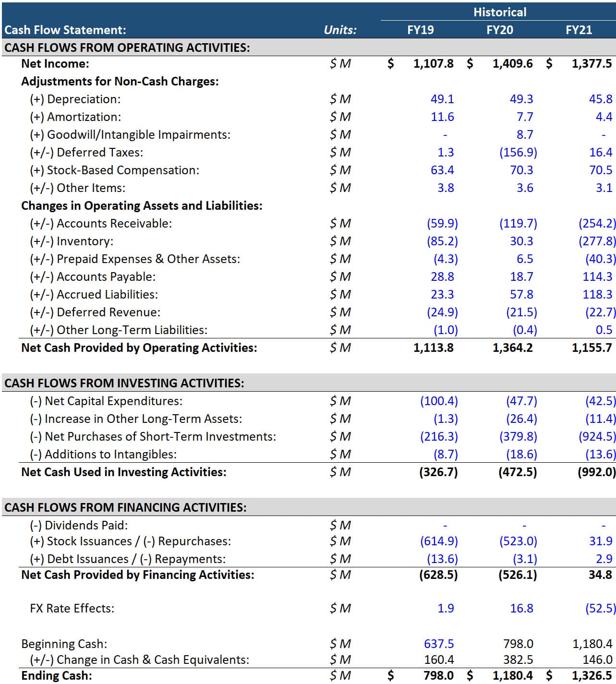The width and height of the screenshot is (616, 684).
Task: Click the FY20 Deferred Taxes value (156.9)
Action: click(519, 152)
